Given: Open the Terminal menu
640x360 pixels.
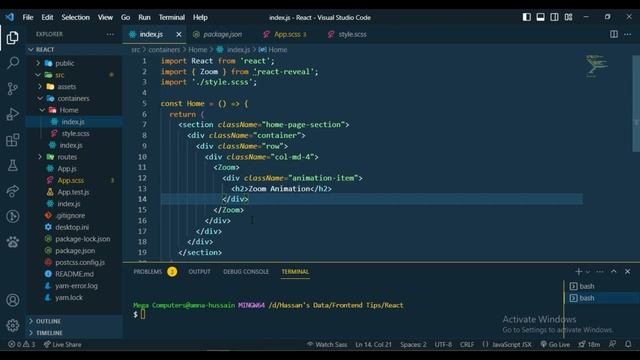Looking at the screenshot, I should [x=171, y=17].
